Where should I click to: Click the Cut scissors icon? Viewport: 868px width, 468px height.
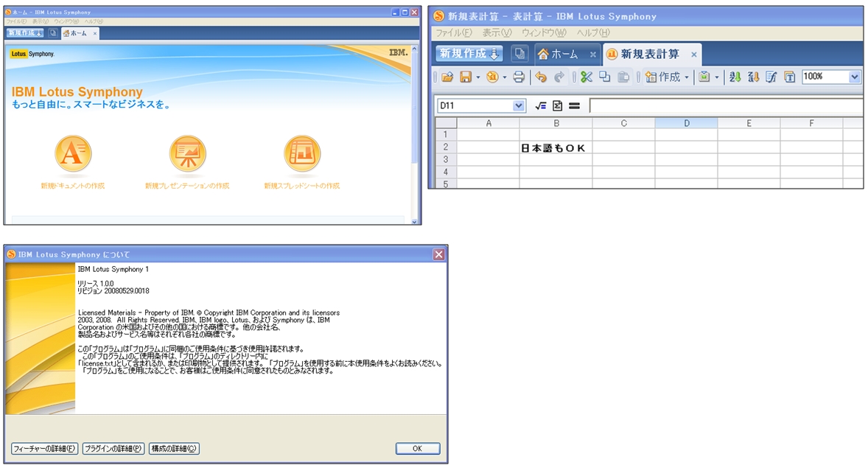pos(587,77)
